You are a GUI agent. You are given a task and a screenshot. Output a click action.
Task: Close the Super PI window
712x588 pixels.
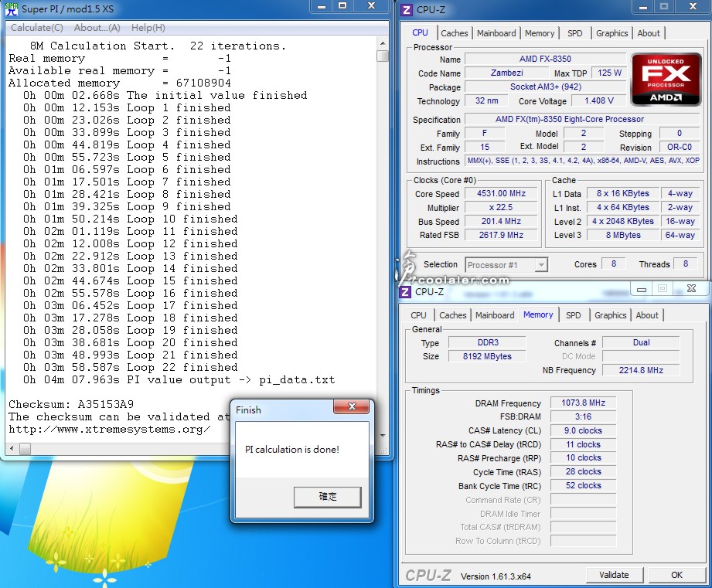point(371,6)
